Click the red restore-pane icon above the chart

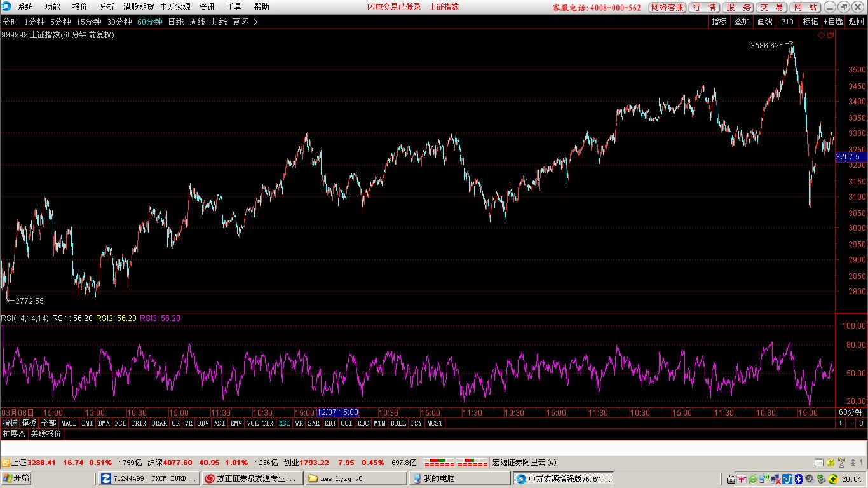[830, 36]
